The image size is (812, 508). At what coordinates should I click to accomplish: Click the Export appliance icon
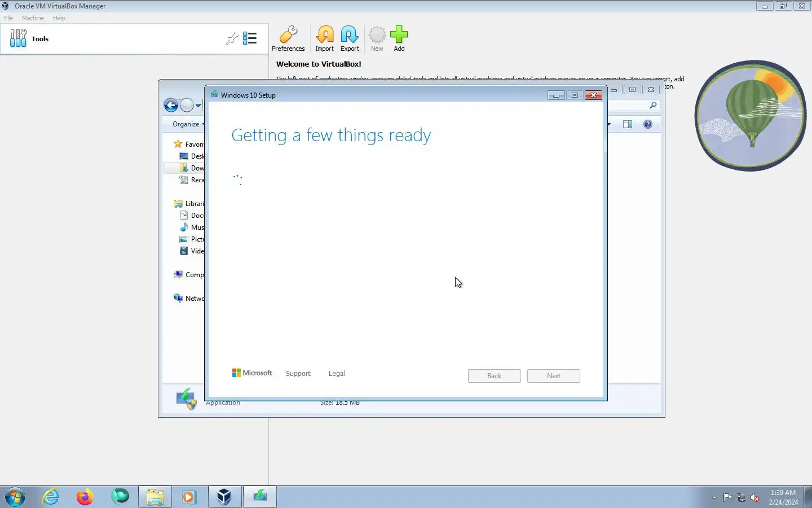coord(350,39)
